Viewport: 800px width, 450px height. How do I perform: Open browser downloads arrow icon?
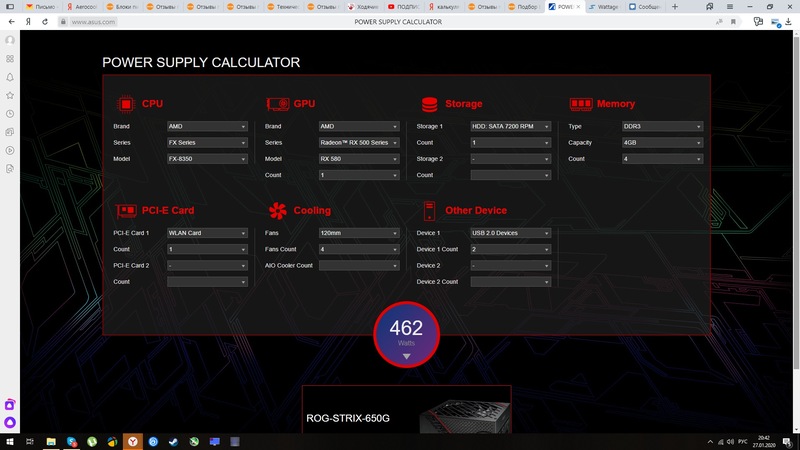click(788, 22)
